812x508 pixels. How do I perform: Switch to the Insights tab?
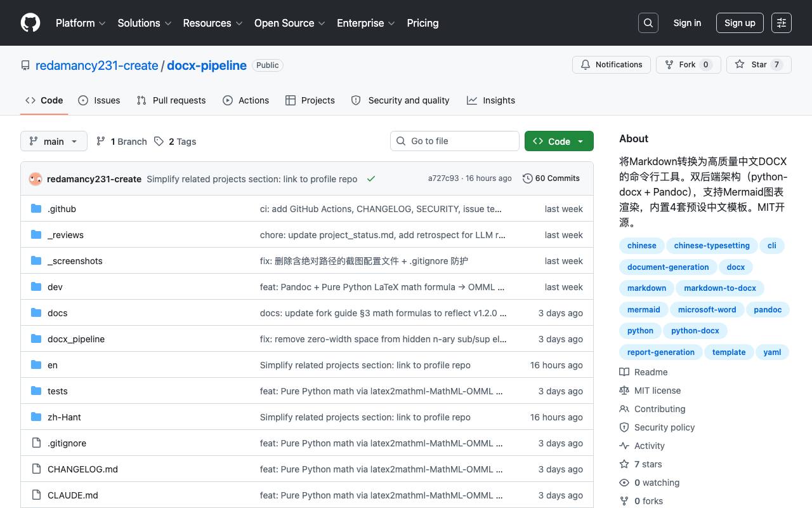[491, 100]
